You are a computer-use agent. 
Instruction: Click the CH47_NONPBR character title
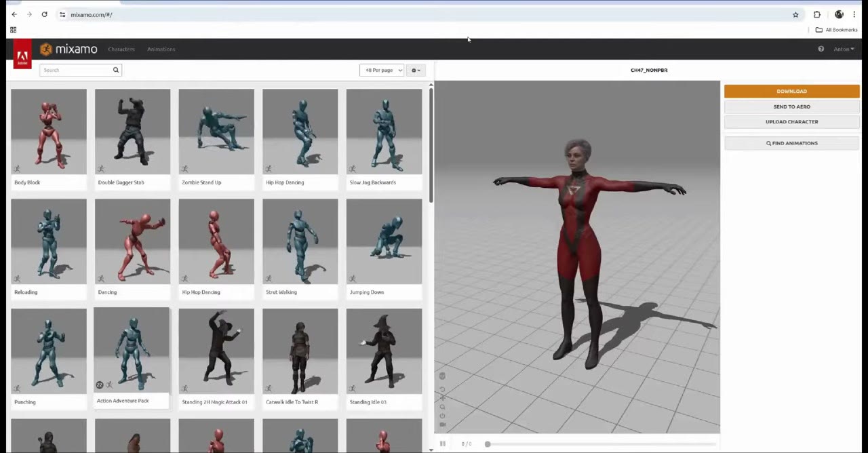click(x=649, y=70)
